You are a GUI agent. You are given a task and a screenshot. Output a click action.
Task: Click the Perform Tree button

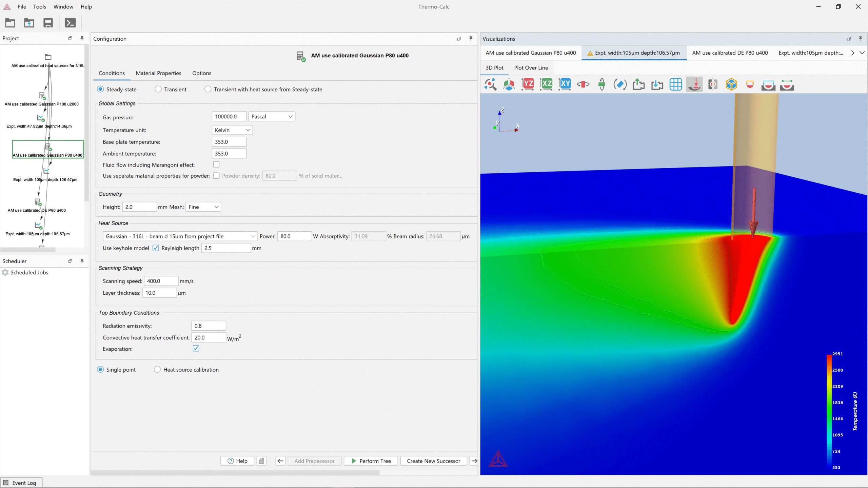371,461
